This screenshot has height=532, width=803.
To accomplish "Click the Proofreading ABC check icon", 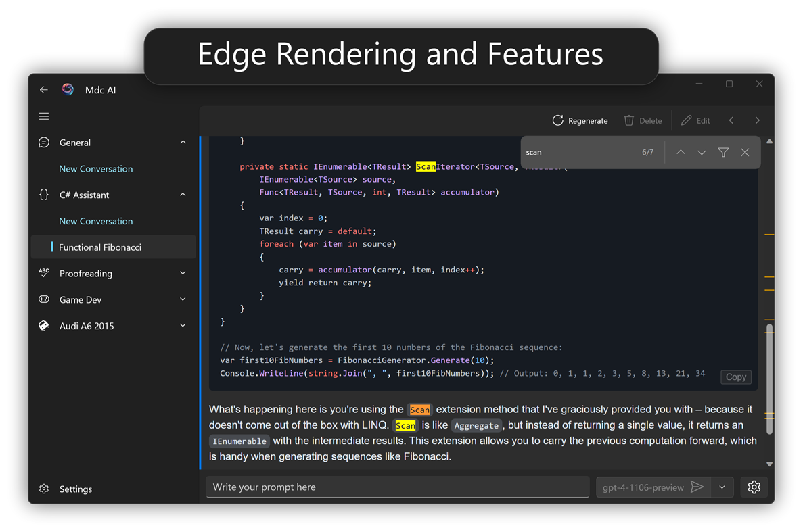I will 44,273.
